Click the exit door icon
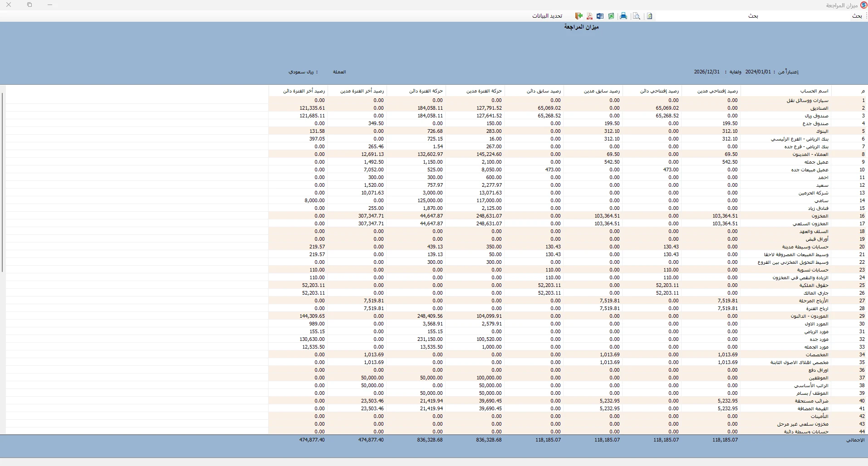 tap(579, 16)
